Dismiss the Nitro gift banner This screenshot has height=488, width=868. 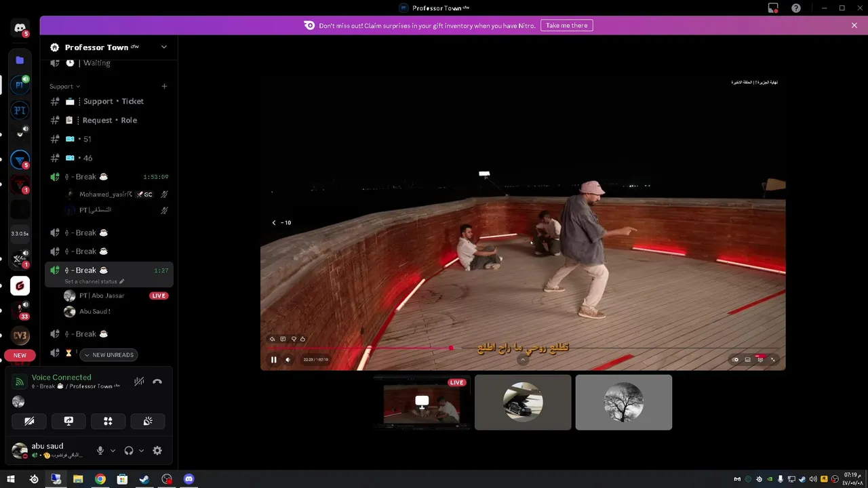pyautogui.click(x=854, y=25)
